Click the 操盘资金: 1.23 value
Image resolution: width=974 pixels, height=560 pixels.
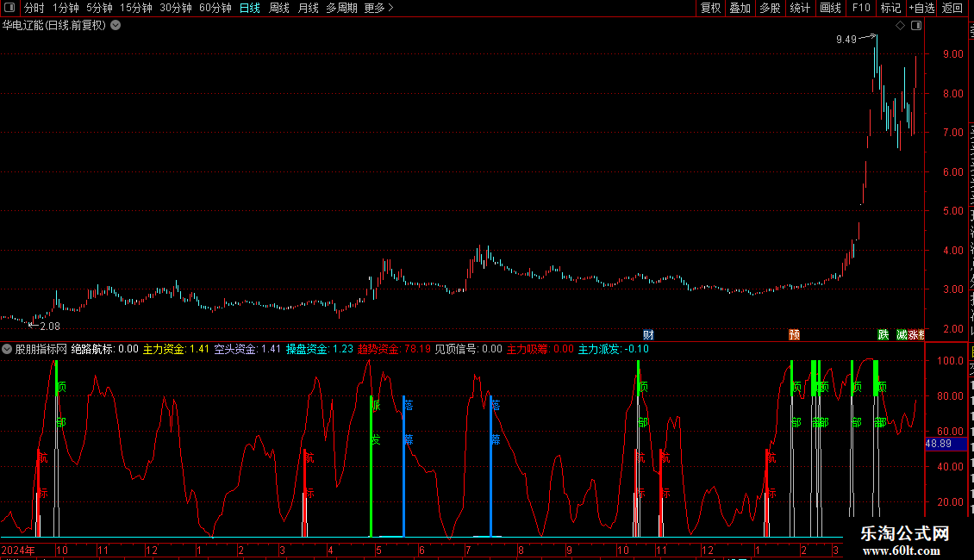[319, 350]
